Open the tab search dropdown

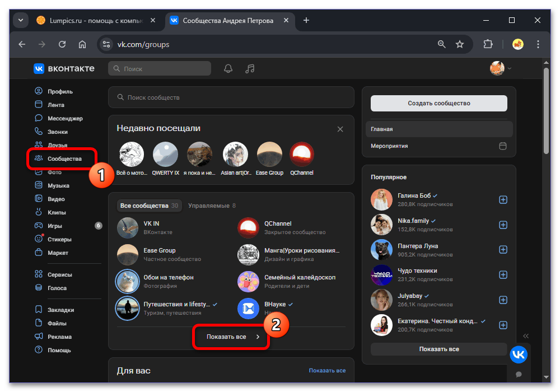[21, 20]
